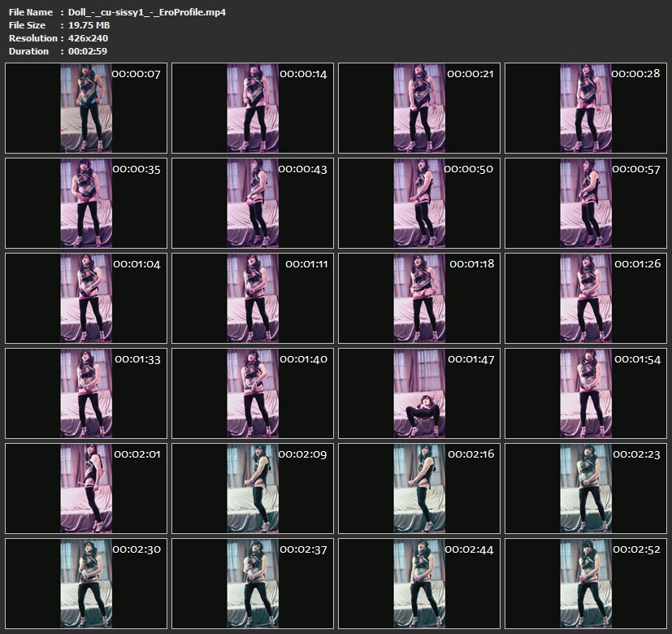The image size is (672, 634).
Task: Click the 00:00:43 thumbnail
Action: coord(253,203)
